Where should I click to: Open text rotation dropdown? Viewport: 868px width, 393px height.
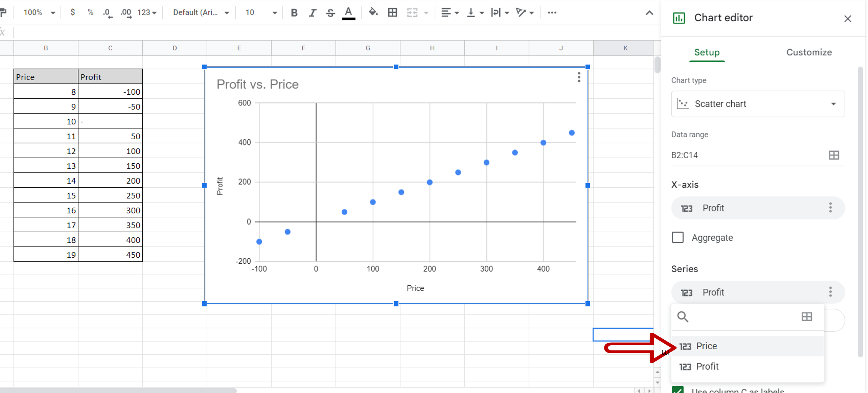[525, 13]
